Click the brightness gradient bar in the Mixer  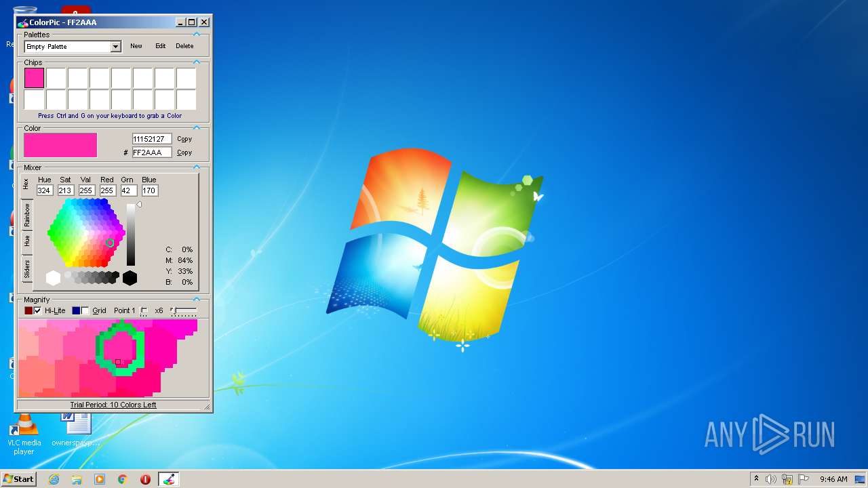131,235
